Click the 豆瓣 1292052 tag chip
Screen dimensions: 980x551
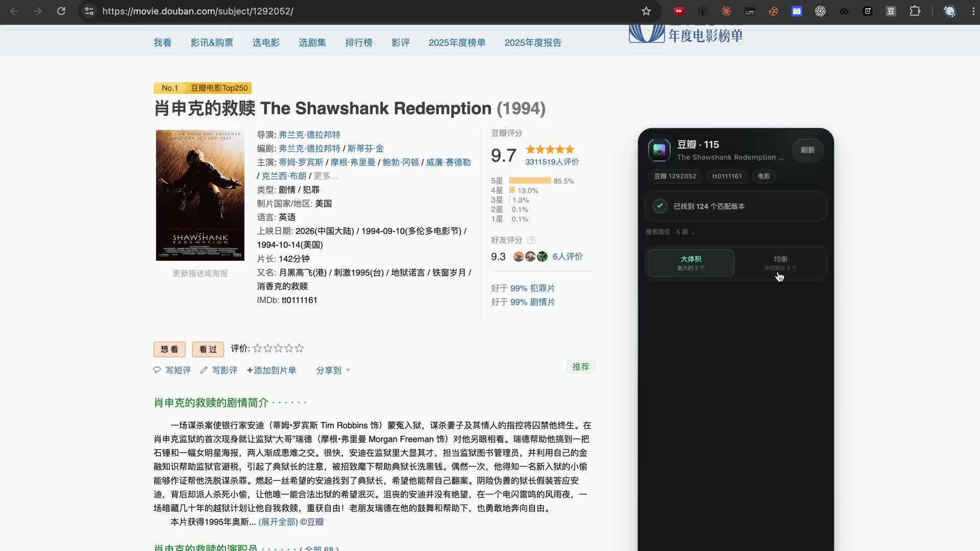(x=675, y=176)
